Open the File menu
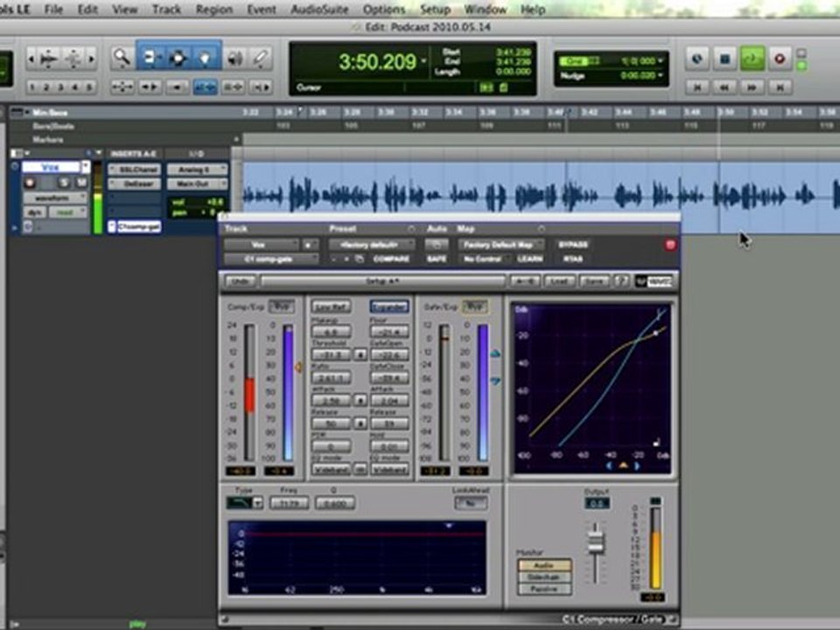Viewport: 840px width, 630px height. click(53, 10)
